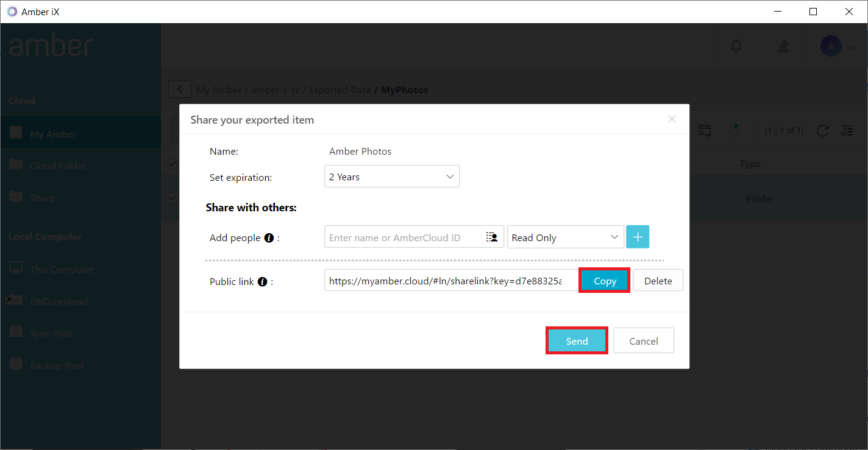Image resolution: width=868 pixels, height=450 pixels.
Task: Refresh the file list
Action: click(x=823, y=130)
